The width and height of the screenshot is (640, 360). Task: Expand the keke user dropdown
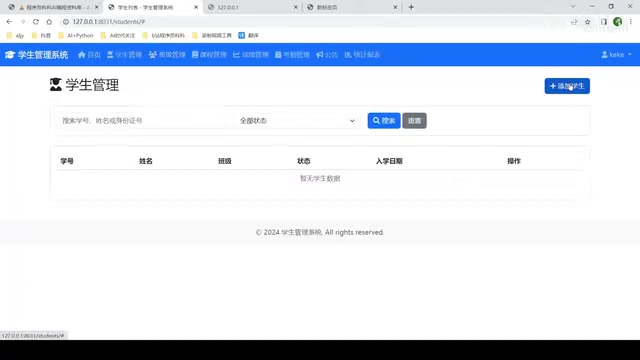(x=616, y=55)
